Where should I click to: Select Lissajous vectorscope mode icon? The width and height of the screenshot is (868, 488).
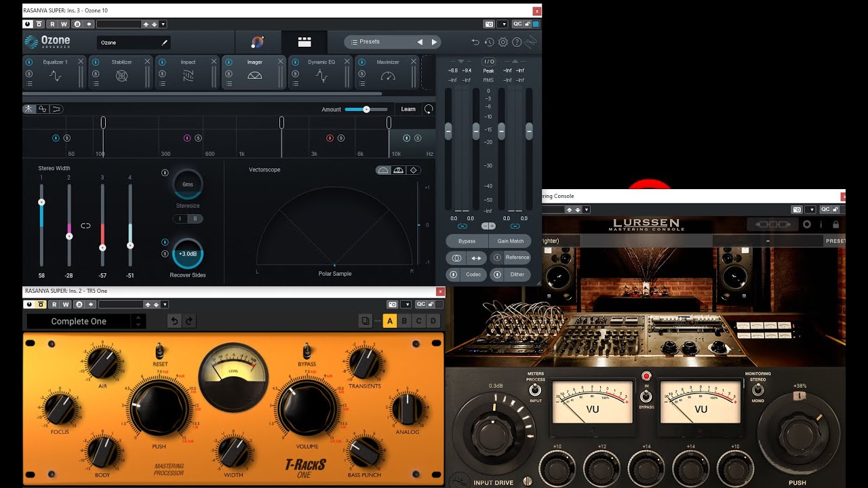[413, 170]
